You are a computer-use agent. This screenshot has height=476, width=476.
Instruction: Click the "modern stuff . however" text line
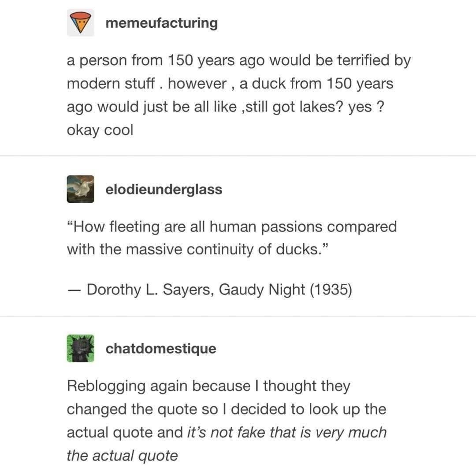coord(230,83)
